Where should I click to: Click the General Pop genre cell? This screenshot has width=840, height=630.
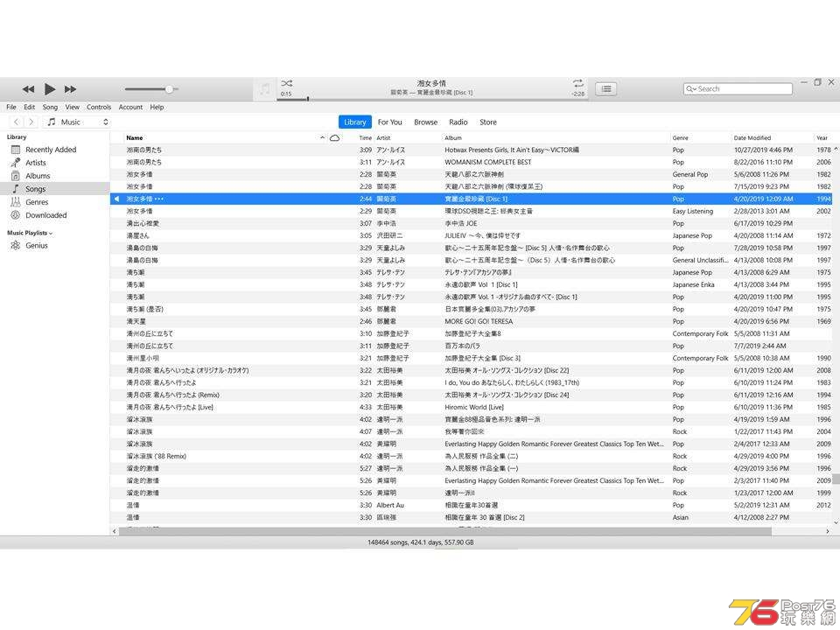[690, 175]
